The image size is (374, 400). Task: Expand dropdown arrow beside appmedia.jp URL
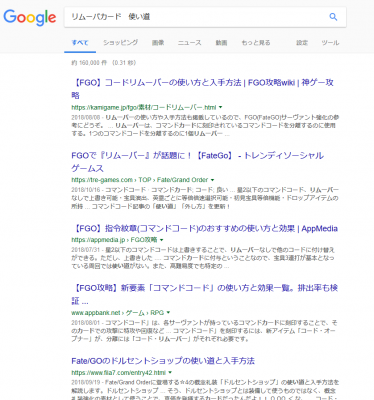point(162,240)
